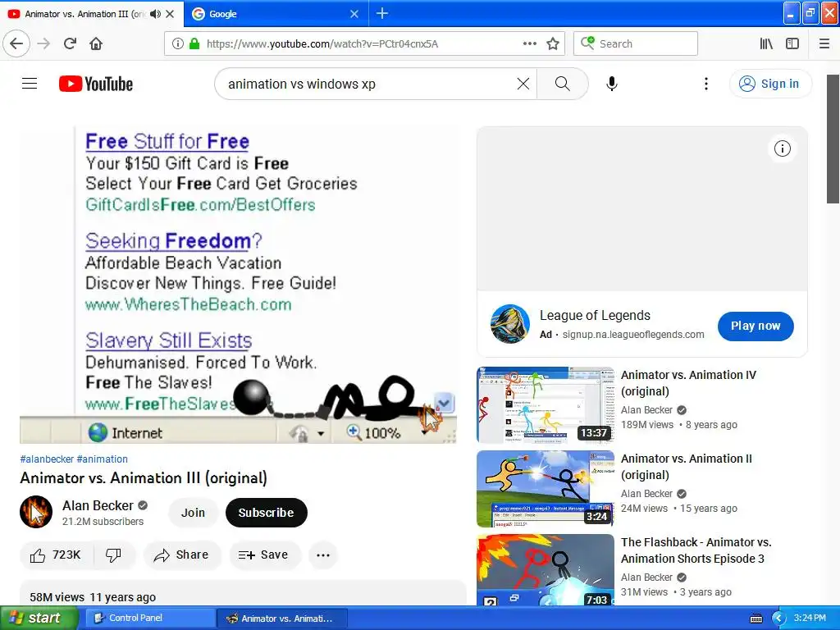Focus the Firefox Search box
840x630 pixels.
tap(636, 43)
